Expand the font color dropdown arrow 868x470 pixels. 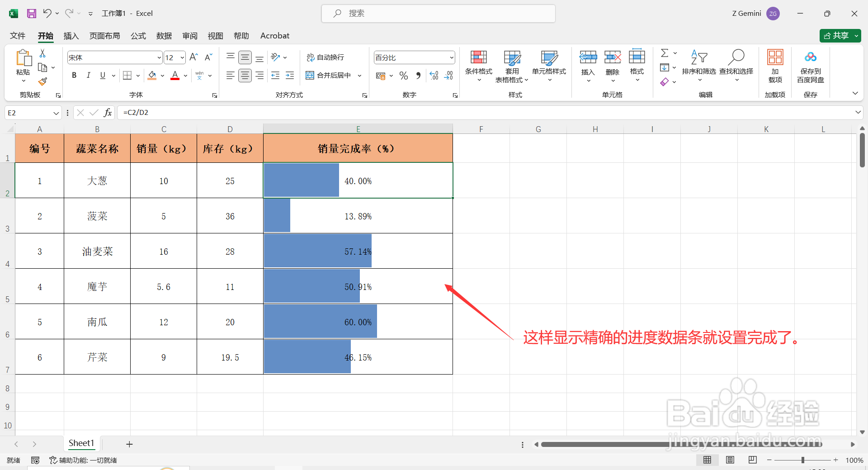click(x=186, y=76)
